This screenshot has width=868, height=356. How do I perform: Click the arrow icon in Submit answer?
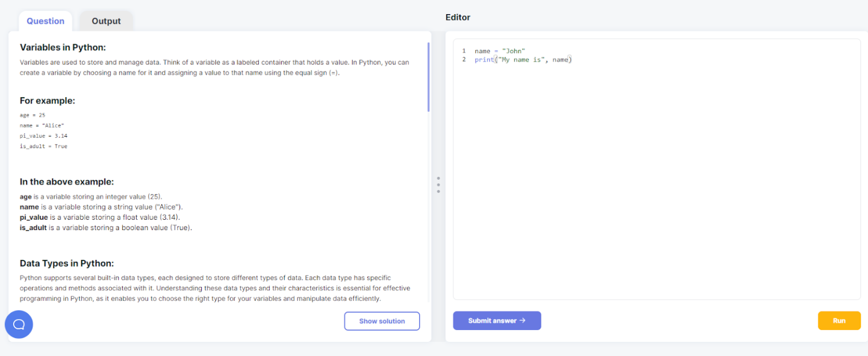coord(522,320)
